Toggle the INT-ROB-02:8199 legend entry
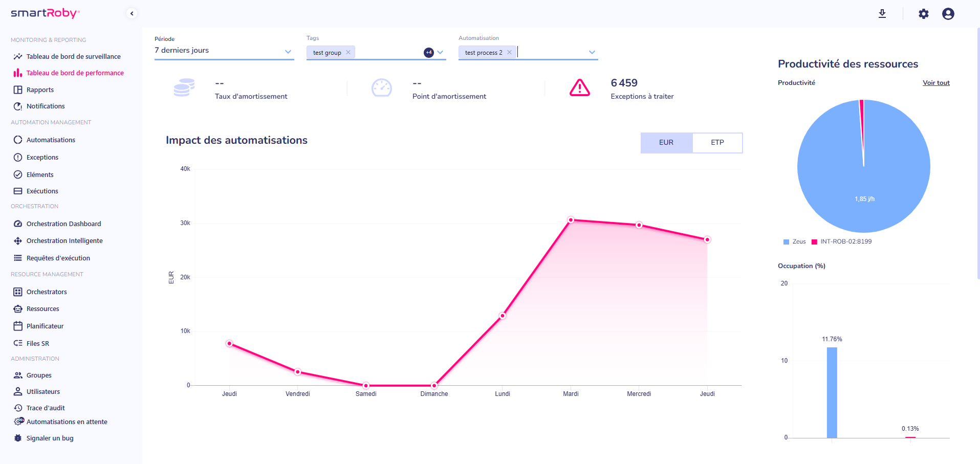The image size is (980, 464). pos(841,241)
